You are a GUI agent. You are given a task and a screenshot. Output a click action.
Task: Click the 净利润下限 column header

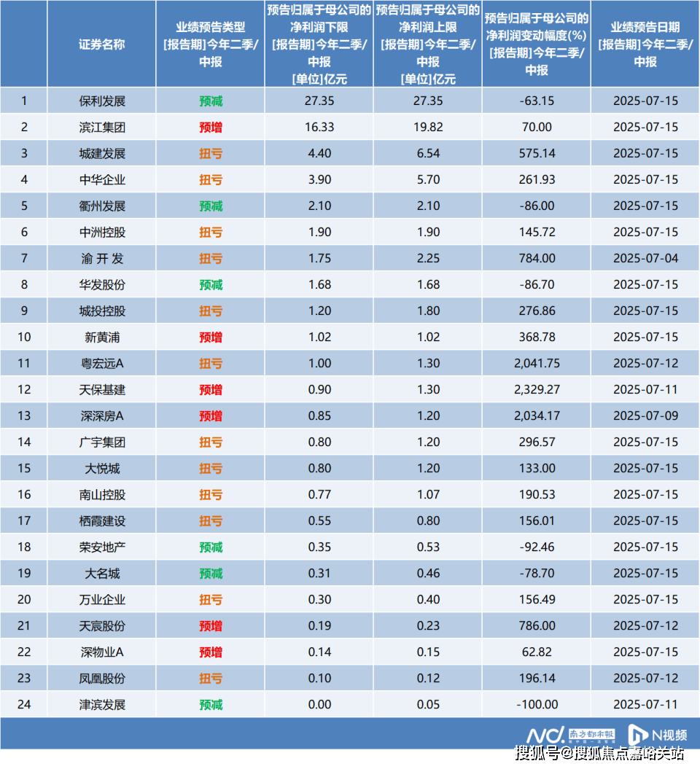click(x=319, y=44)
